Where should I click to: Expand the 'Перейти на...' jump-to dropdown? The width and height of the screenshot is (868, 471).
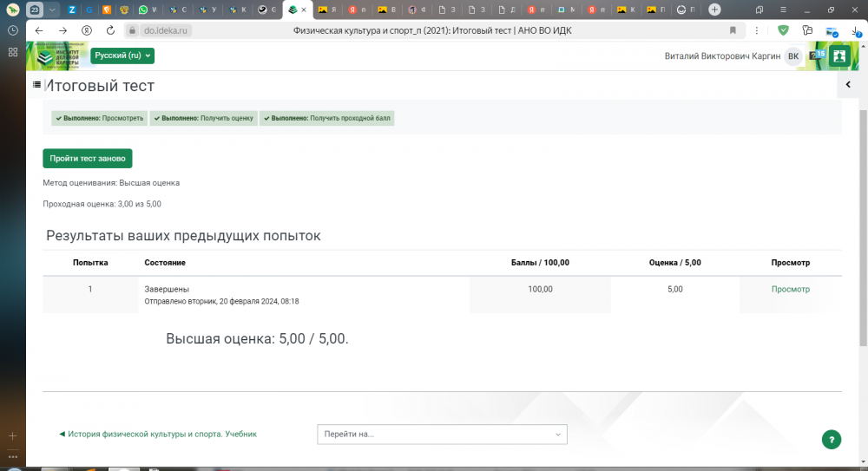click(442, 435)
